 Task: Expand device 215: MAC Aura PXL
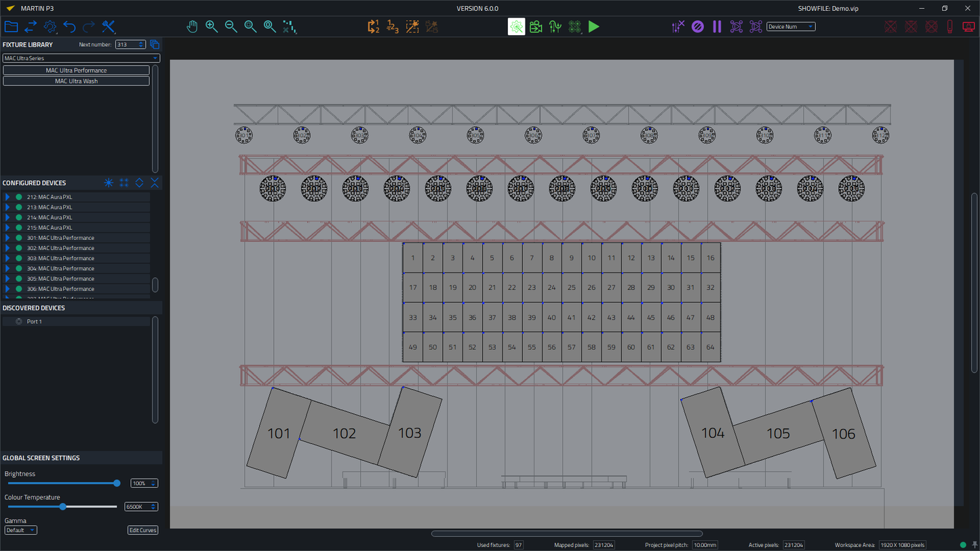tap(7, 228)
